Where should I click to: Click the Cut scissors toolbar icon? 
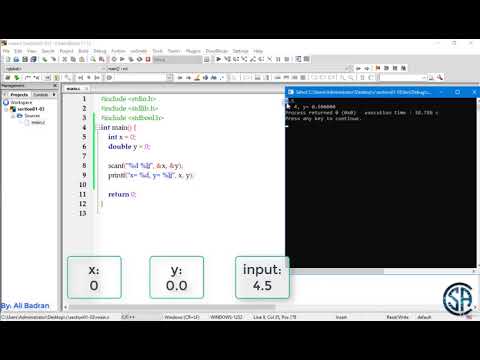65,59
